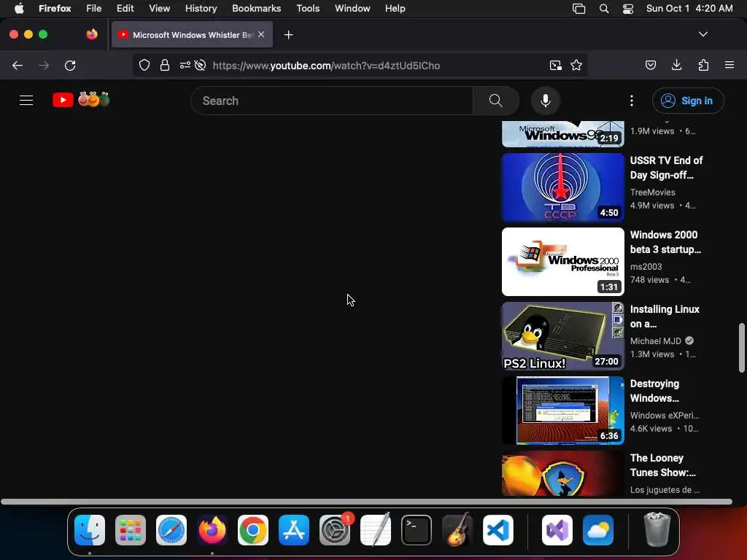Open System Settings from the Dock
747x560 pixels.
coord(335,530)
